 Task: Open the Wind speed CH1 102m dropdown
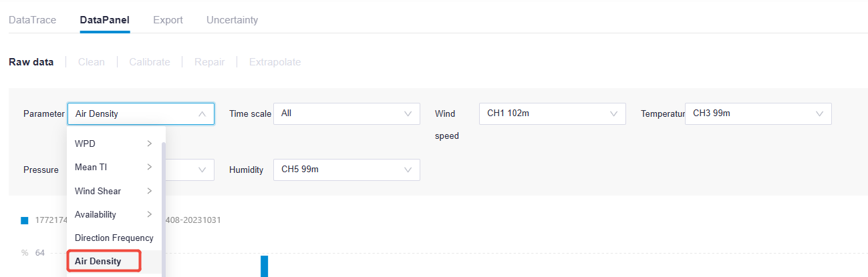pyautogui.click(x=552, y=114)
